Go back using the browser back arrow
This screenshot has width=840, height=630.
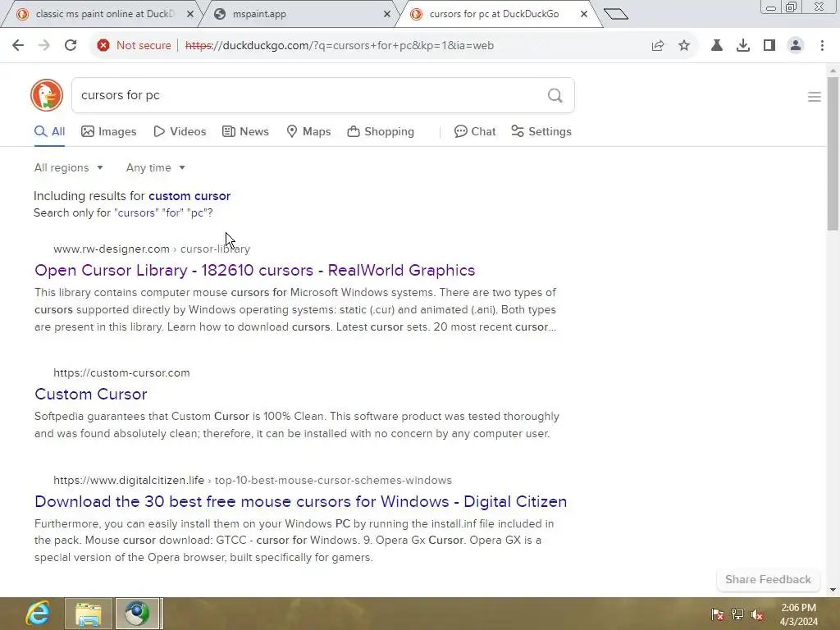(x=18, y=45)
